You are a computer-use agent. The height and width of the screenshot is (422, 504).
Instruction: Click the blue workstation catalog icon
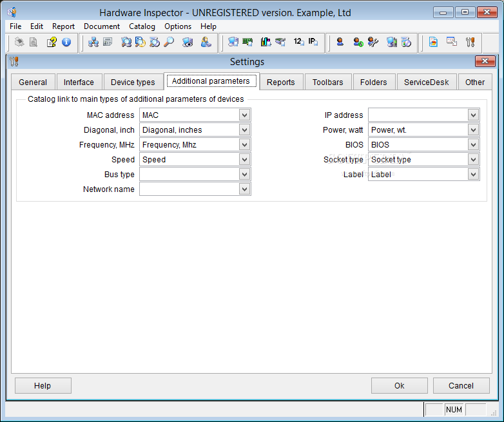[x=233, y=42]
